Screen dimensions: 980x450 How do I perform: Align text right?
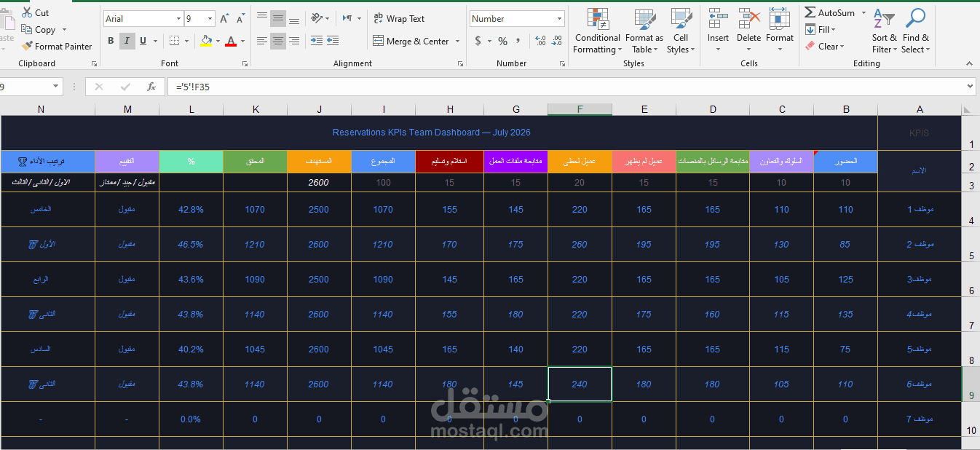[294, 41]
